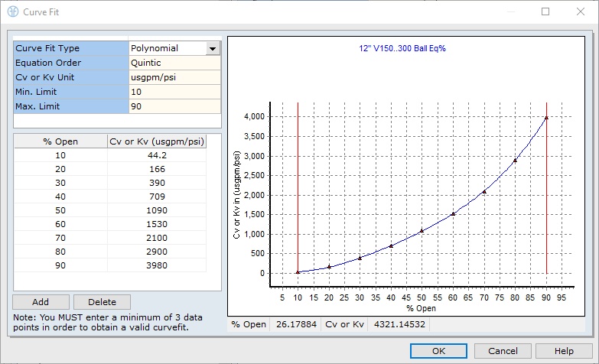Edit the Max. Limit value field
This screenshot has width=599, height=364.
point(174,106)
